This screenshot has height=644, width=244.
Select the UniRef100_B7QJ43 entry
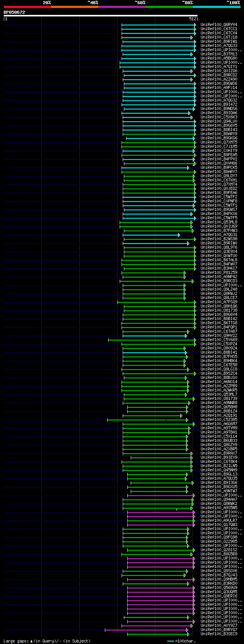click(x=219, y=575)
